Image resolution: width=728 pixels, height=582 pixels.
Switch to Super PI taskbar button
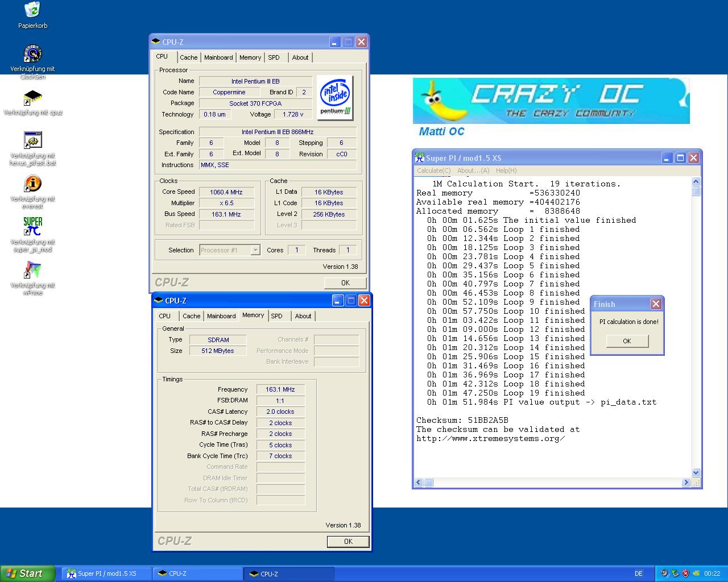click(106, 573)
